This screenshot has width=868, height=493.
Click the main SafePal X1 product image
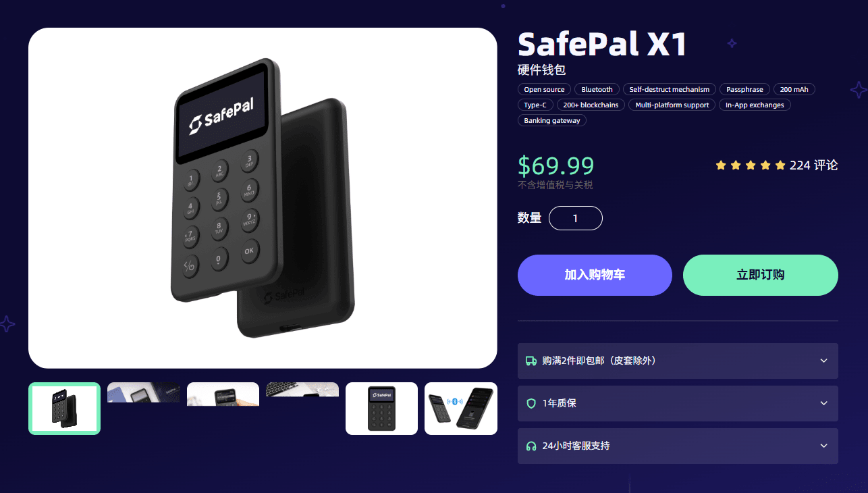(263, 198)
